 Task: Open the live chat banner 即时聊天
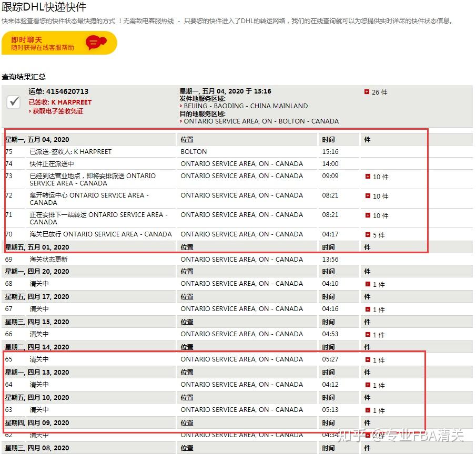(x=59, y=43)
